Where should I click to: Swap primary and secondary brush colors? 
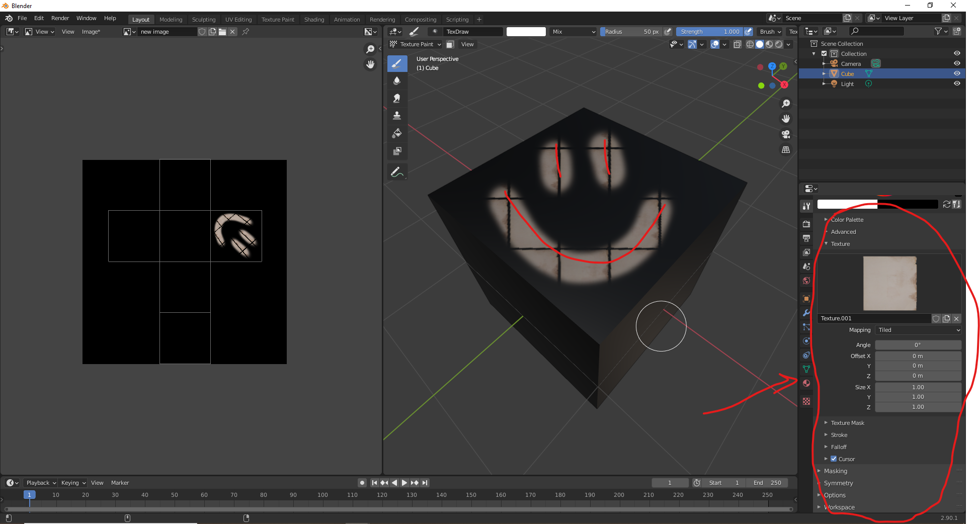947,204
